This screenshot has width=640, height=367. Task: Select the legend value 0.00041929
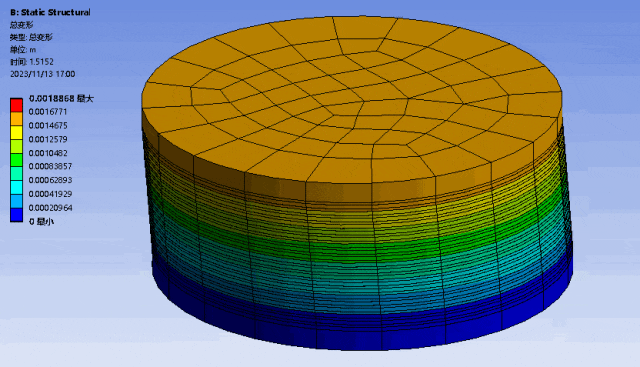(x=50, y=194)
